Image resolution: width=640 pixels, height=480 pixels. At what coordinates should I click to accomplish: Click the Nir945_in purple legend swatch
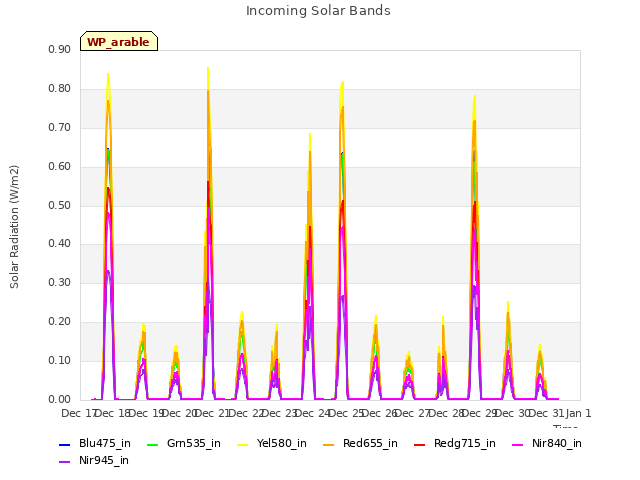pyautogui.click(x=65, y=462)
